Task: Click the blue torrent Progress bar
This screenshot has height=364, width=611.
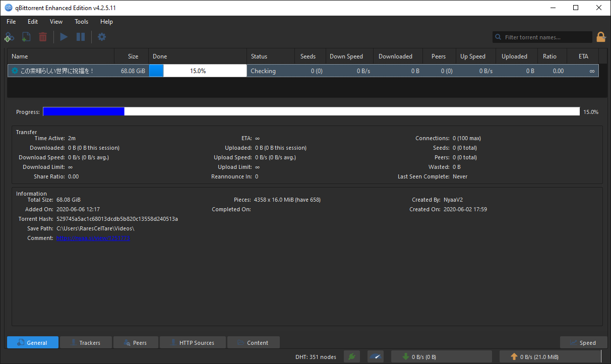Action: pos(311,112)
